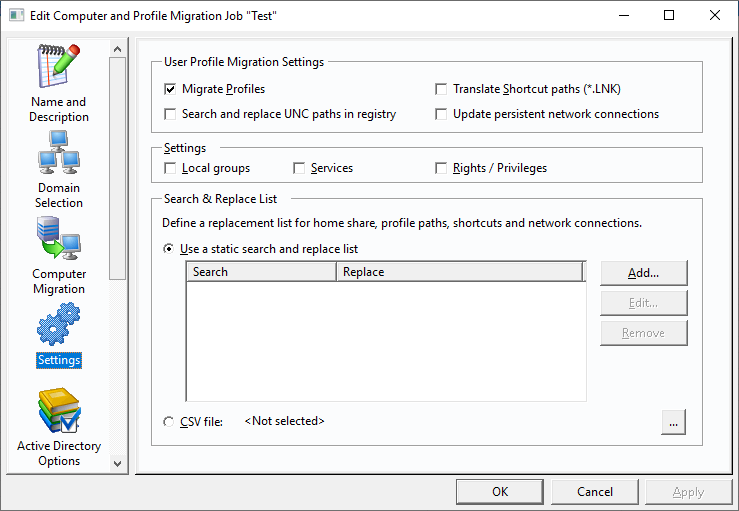This screenshot has width=739, height=511.
Task: Enable Search and replace UNC paths in registry
Action: 170,114
